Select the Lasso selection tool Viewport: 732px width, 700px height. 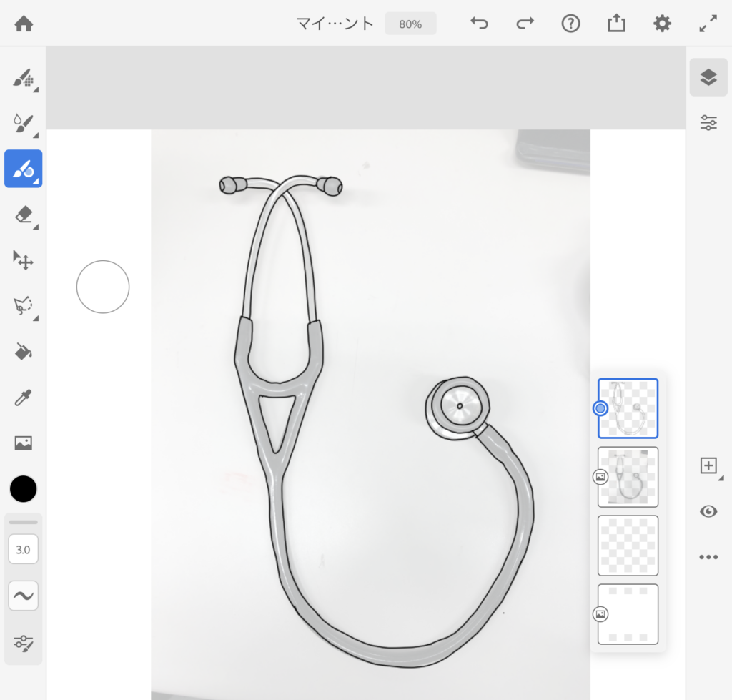pyautogui.click(x=24, y=305)
